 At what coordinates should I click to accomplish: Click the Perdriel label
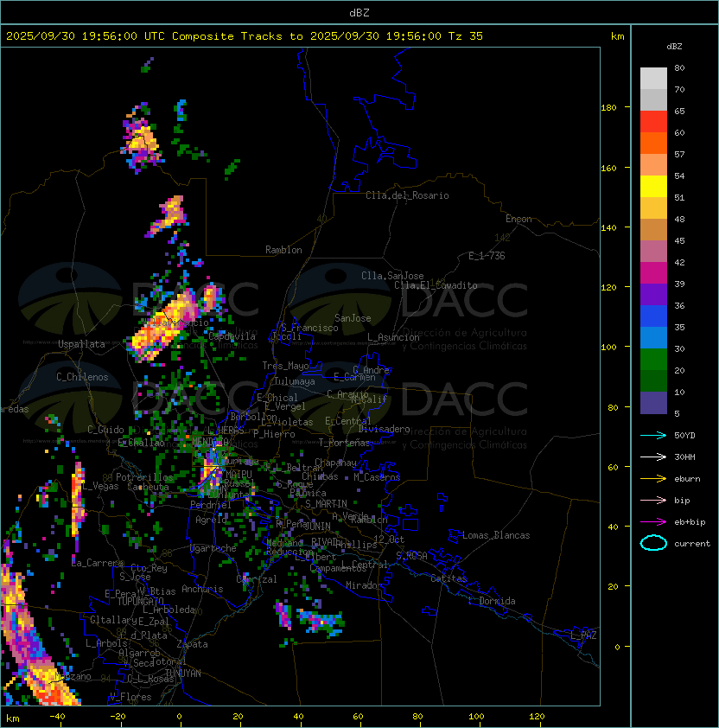(x=211, y=505)
